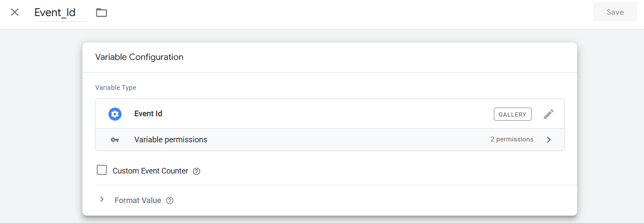Screen dimensions: 644x223
Task: Click the Format Value section label
Action: click(138, 200)
